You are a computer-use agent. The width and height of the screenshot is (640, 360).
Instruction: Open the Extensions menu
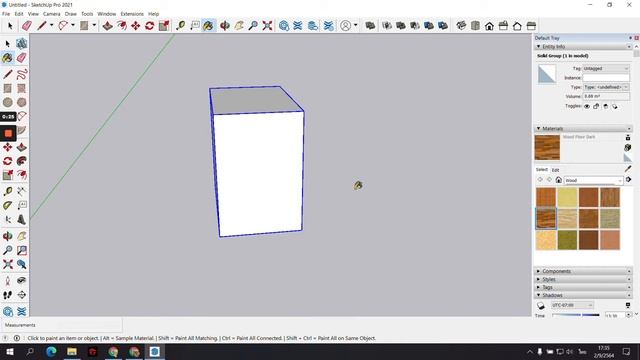(132, 14)
